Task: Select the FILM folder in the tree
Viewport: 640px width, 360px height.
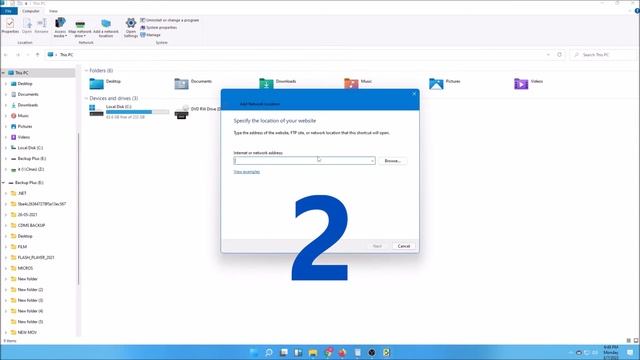Action: [22, 247]
